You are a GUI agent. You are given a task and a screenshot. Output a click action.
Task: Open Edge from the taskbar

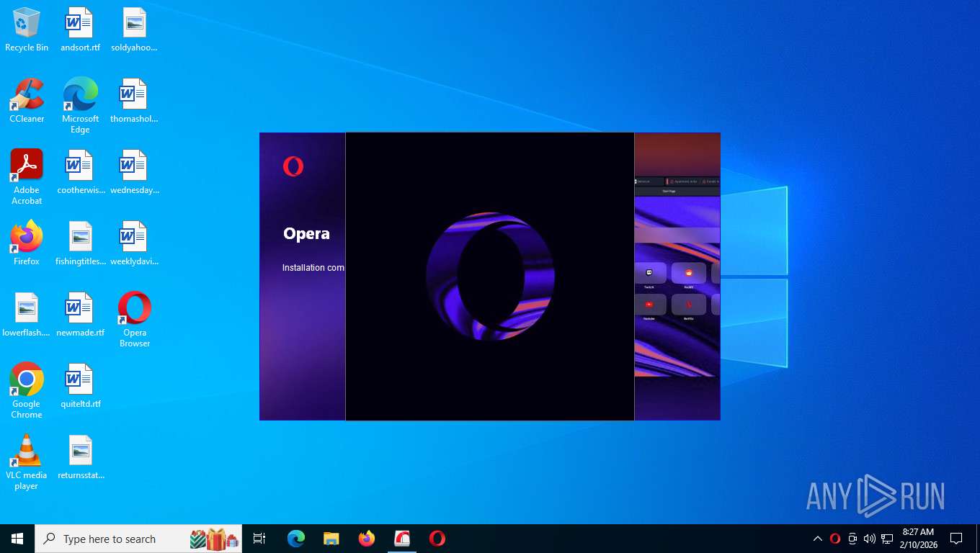(296, 539)
